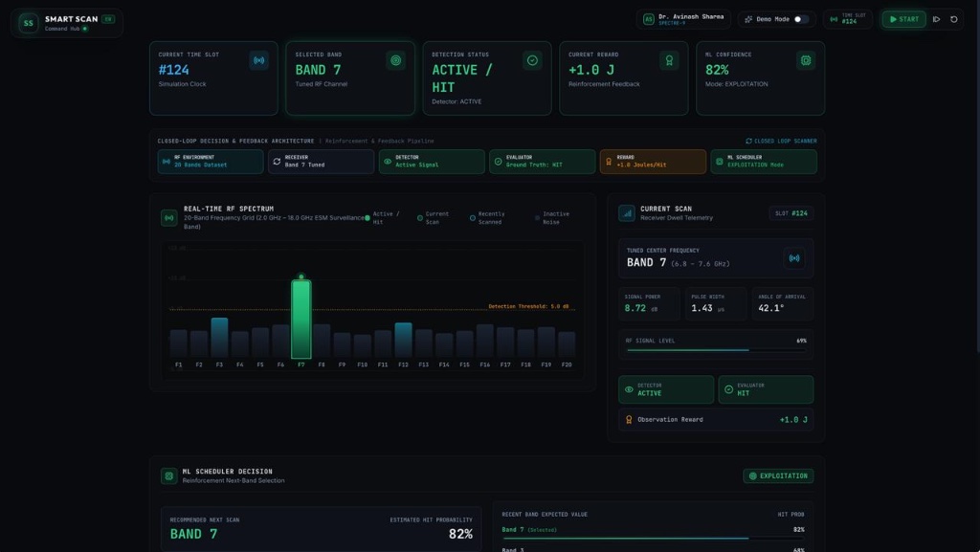
Task: Select the F3 bar in spectrum chart
Action: [219, 337]
